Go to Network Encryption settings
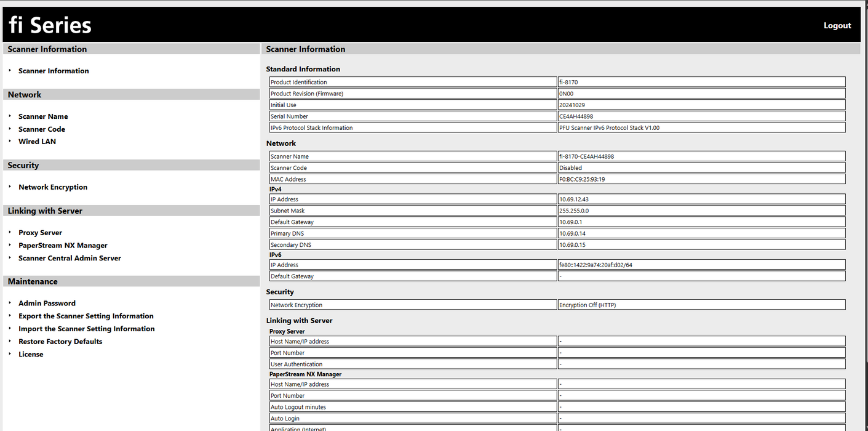Screen dimensions: 868x431 (53, 187)
